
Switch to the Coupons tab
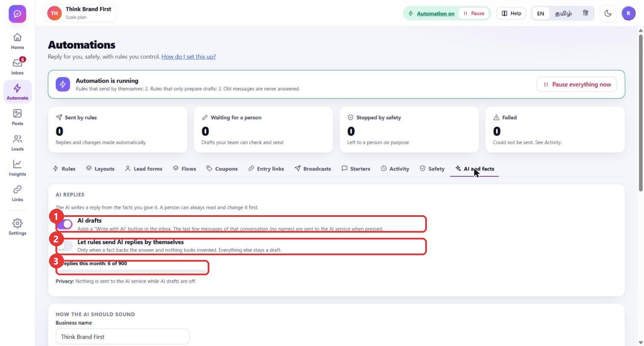click(222, 169)
